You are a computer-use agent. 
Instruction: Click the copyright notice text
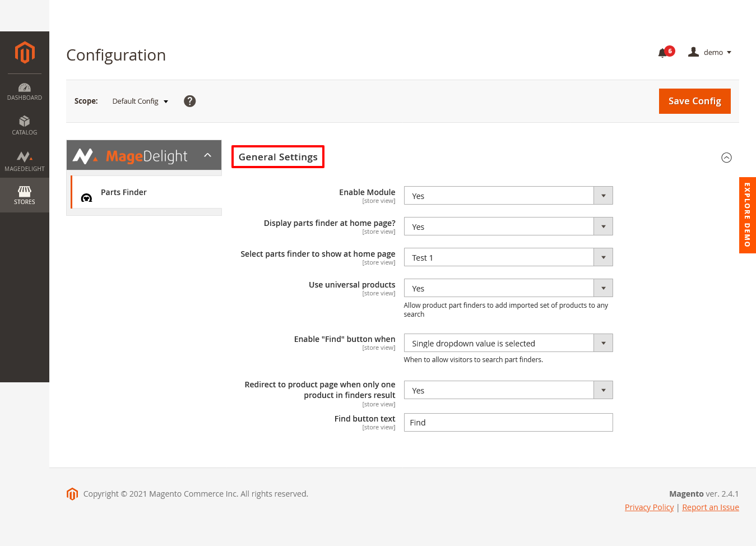pyautogui.click(x=196, y=494)
